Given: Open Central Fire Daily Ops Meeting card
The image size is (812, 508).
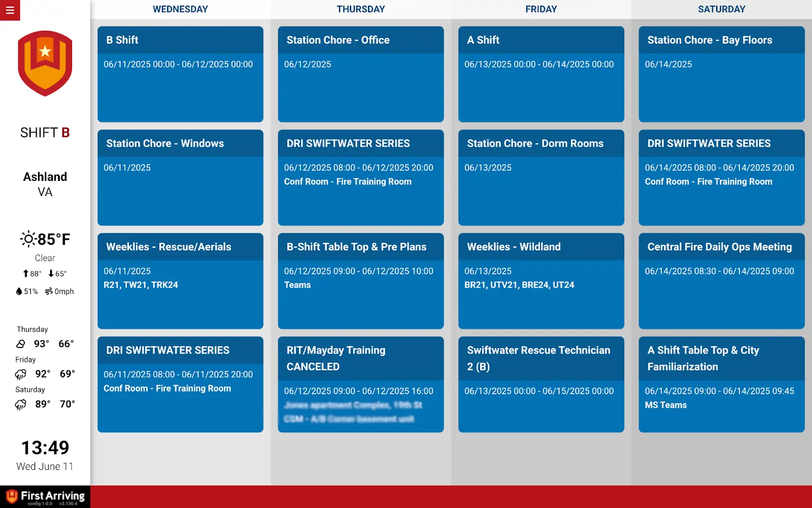Looking at the screenshot, I should pos(721,281).
